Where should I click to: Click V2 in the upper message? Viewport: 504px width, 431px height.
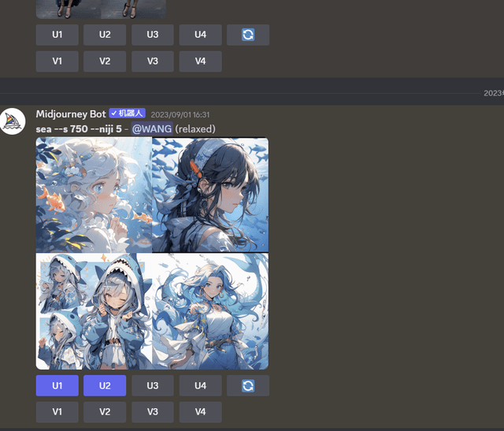[105, 61]
